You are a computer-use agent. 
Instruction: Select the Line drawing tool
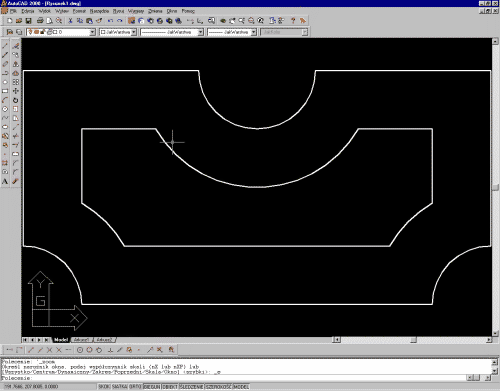(x=5, y=46)
